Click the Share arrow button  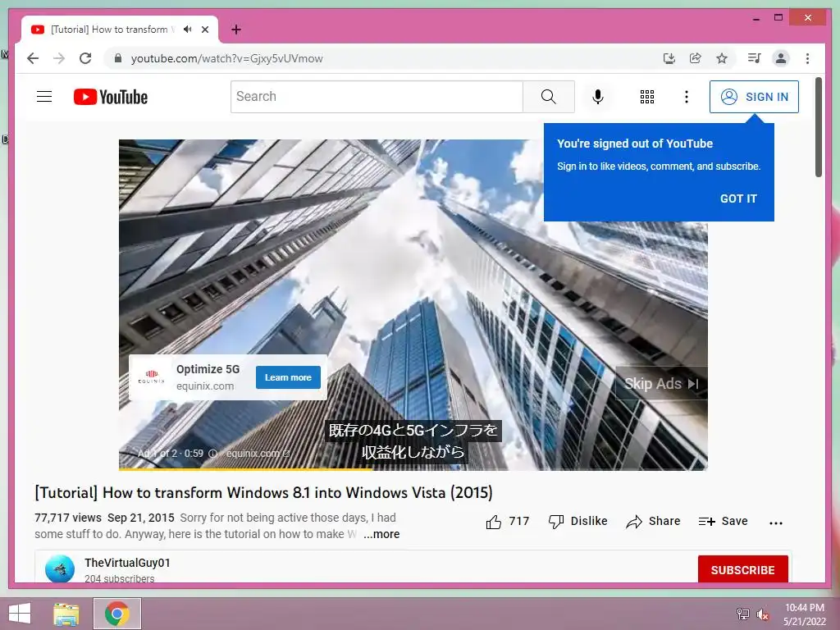pos(653,521)
